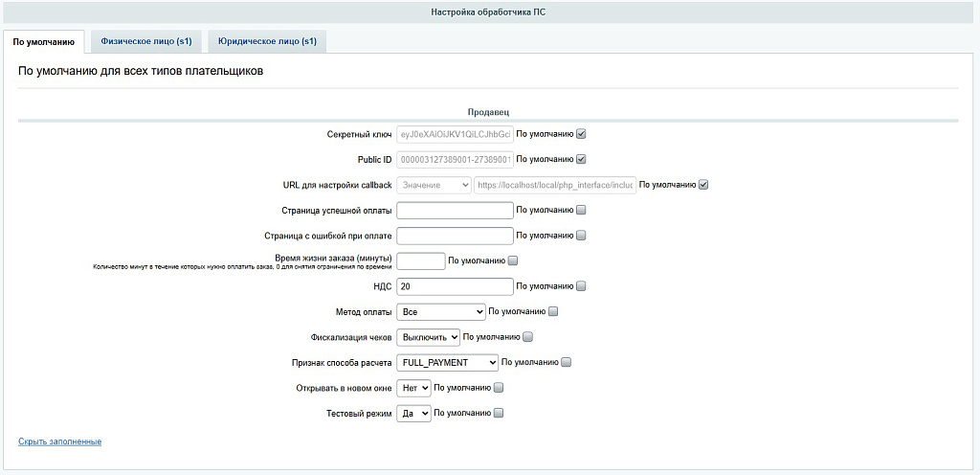
Task: Check По умолчанию beside НДС field
Action: 581,287
